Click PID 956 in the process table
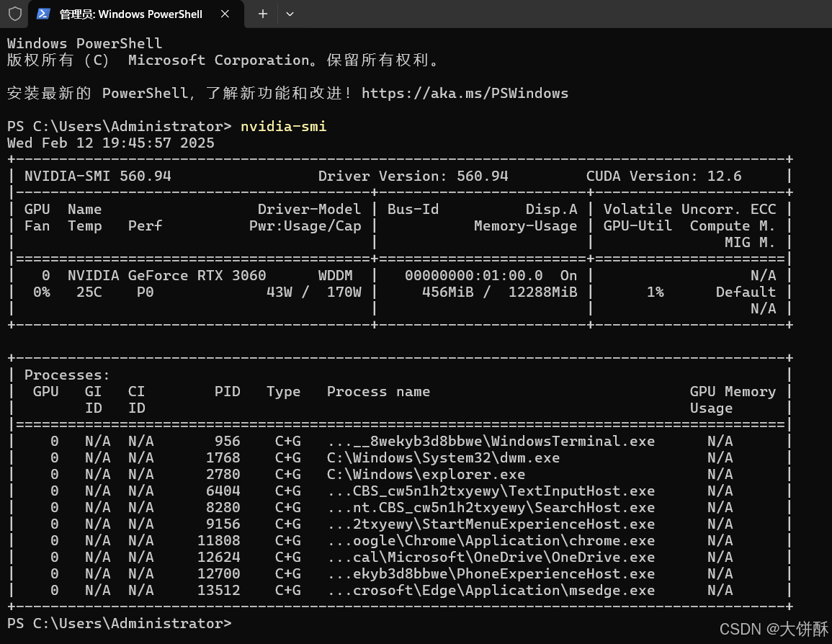The width and height of the screenshot is (832, 644). coord(227,442)
